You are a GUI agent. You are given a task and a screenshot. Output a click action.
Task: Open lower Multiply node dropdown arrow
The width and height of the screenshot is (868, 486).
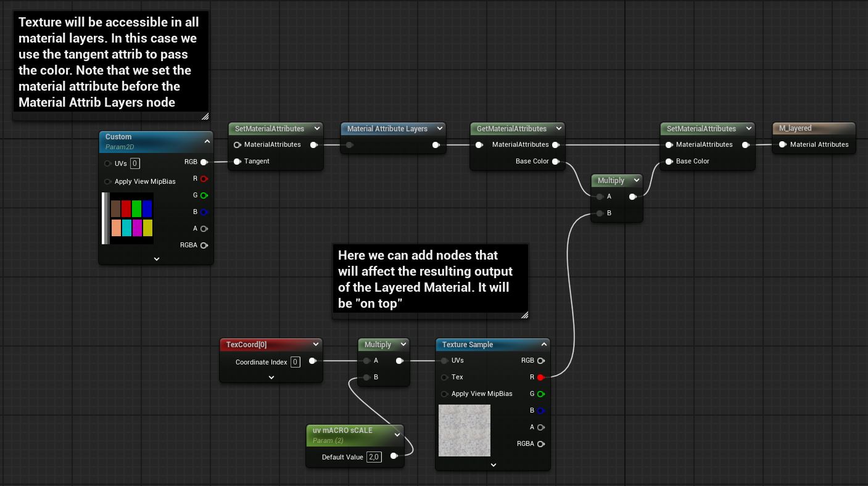[403, 344]
